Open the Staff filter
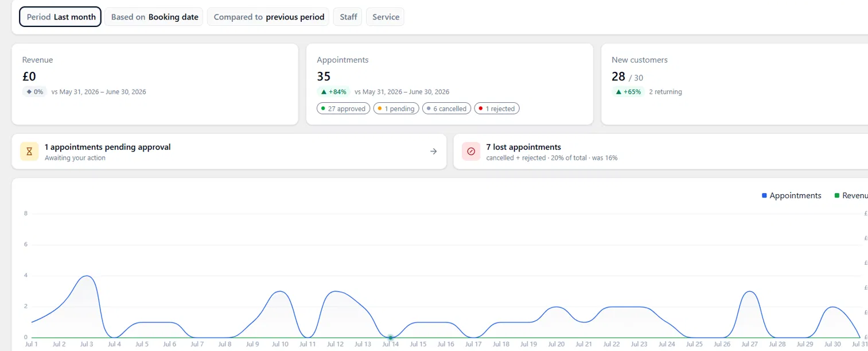Viewport: 868px width, 351px height. (348, 17)
